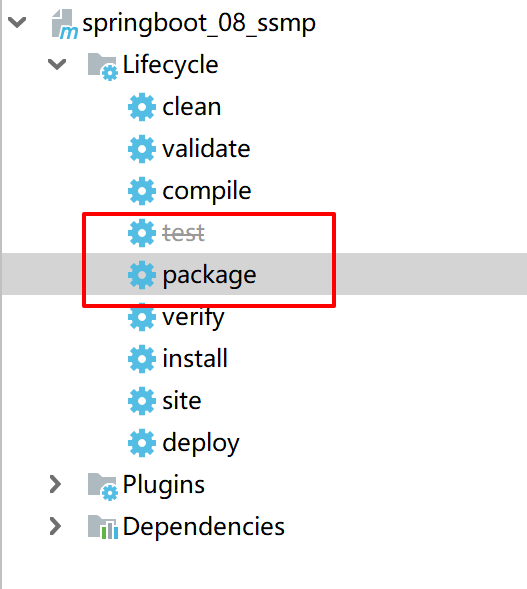Collapse the Lifecycle node chevron
This screenshot has width=527, height=589.
[57, 64]
